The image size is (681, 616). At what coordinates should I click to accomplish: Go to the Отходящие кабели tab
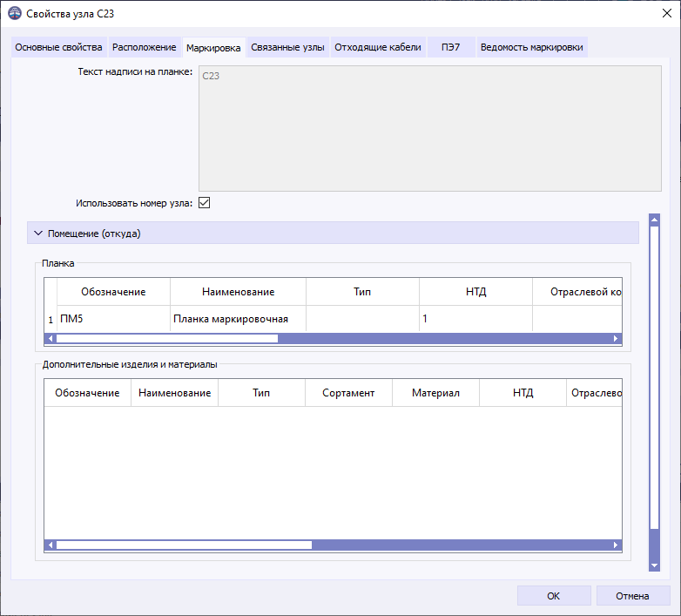point(377,47)
